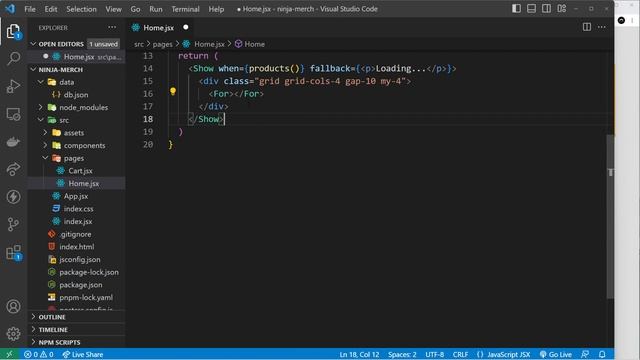Select the Home.jsx editor tab

coord(161,27)
